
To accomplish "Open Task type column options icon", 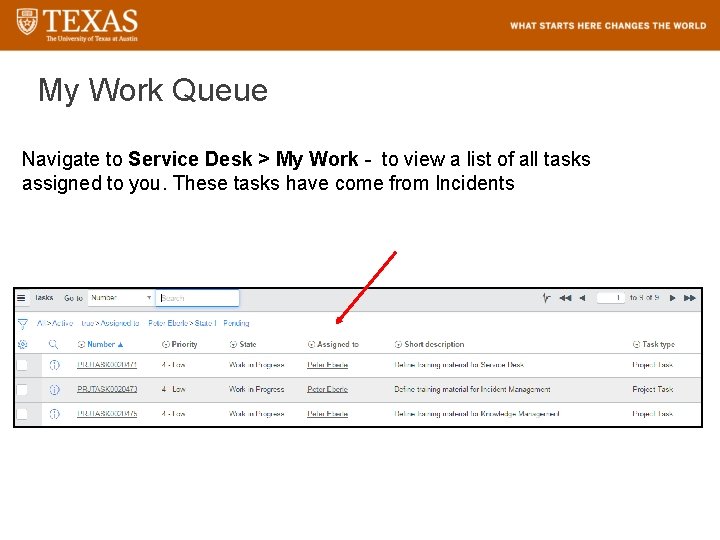I will (x=636, y=344).
